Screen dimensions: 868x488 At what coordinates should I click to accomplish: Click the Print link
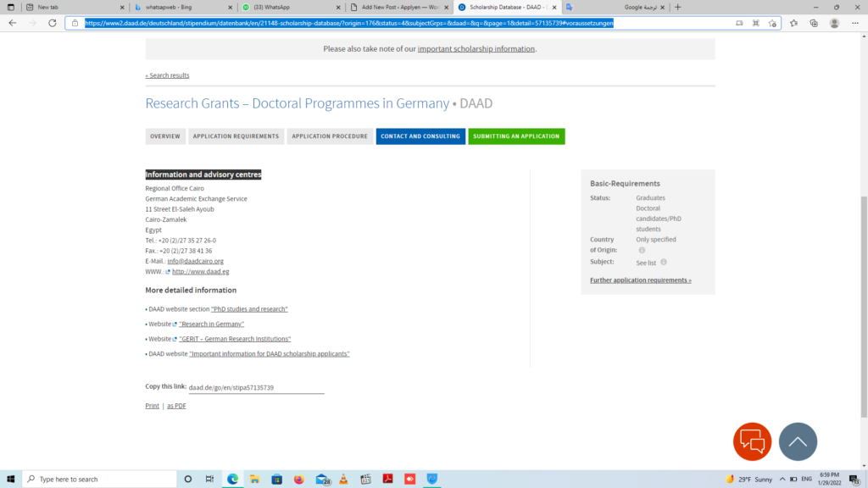152,406
